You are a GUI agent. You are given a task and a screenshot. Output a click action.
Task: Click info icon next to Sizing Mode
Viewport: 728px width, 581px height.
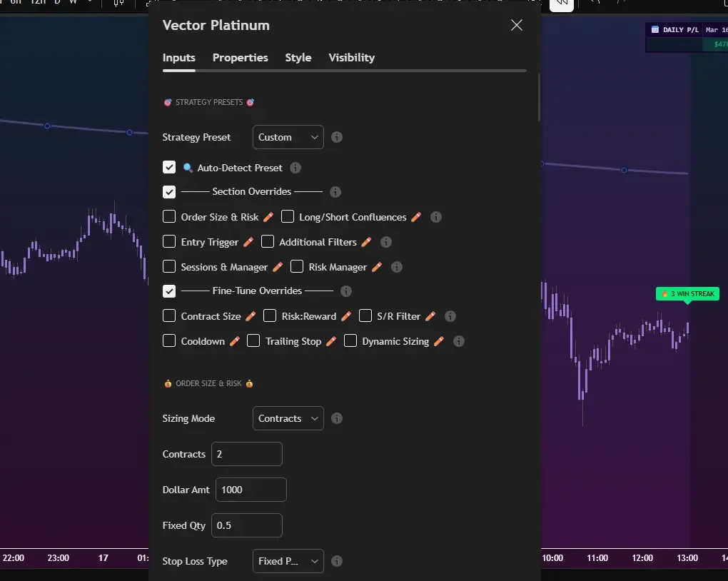point(337,419)
